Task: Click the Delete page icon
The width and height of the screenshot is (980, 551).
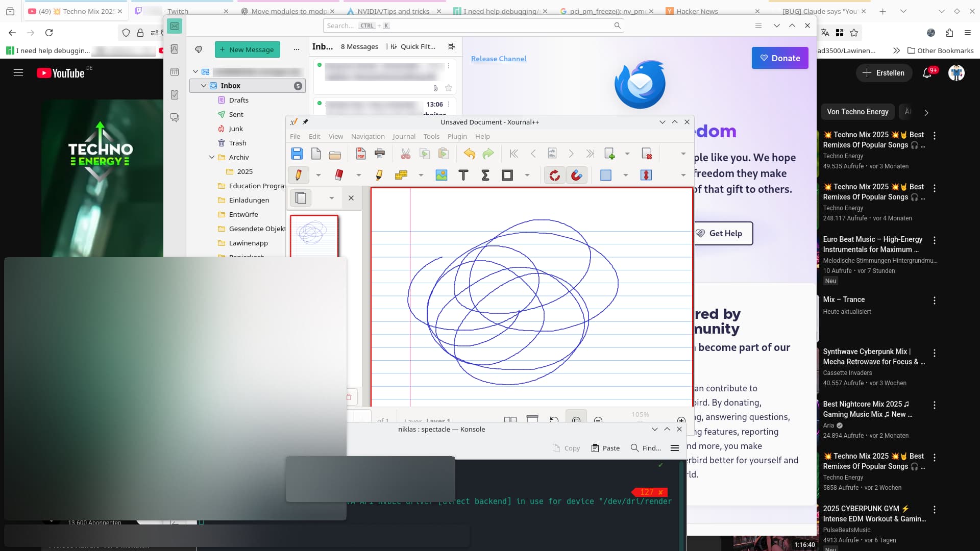Action: coord(646,154)
